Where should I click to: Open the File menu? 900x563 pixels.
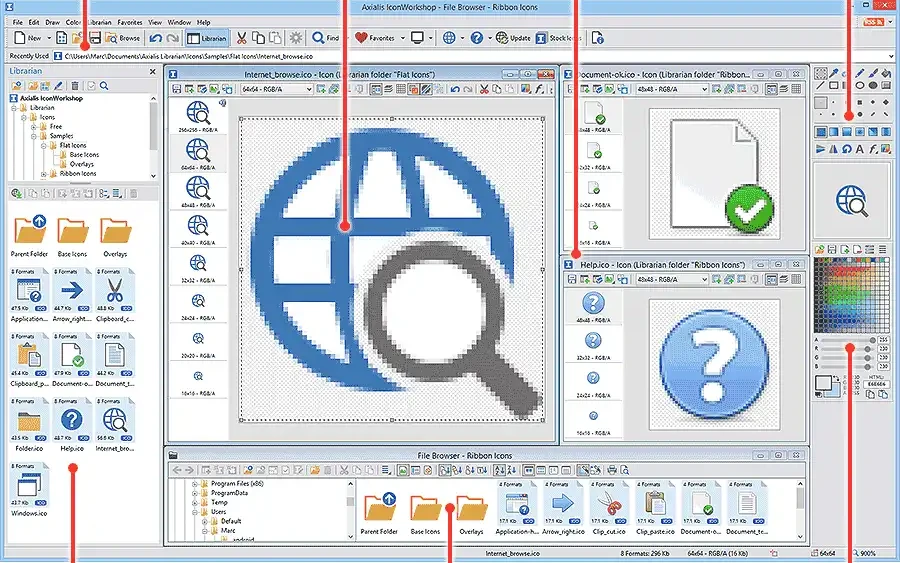click(18, 22)
